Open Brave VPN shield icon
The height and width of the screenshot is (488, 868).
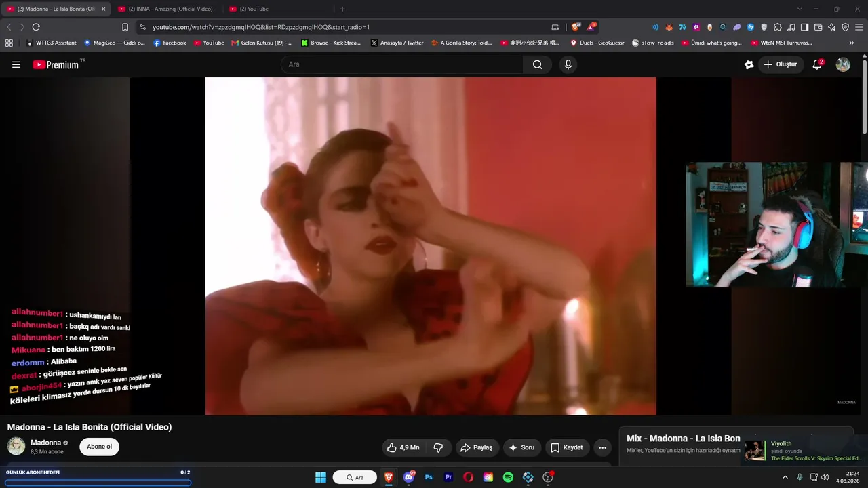tap(845, 27)
